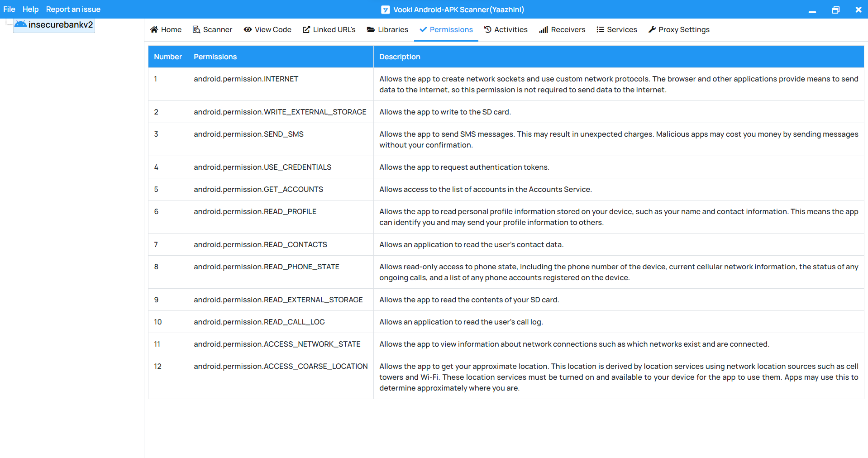Click row number 12 cell

168,377
